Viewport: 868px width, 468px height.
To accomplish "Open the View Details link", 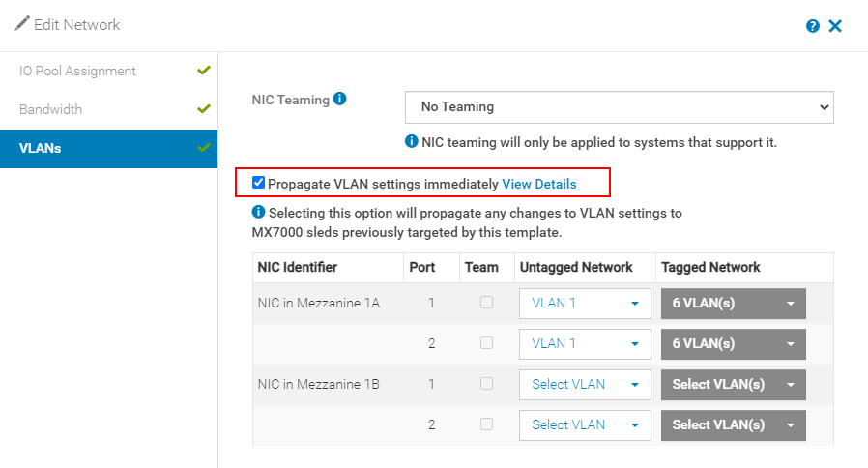I will click(539, 184).
